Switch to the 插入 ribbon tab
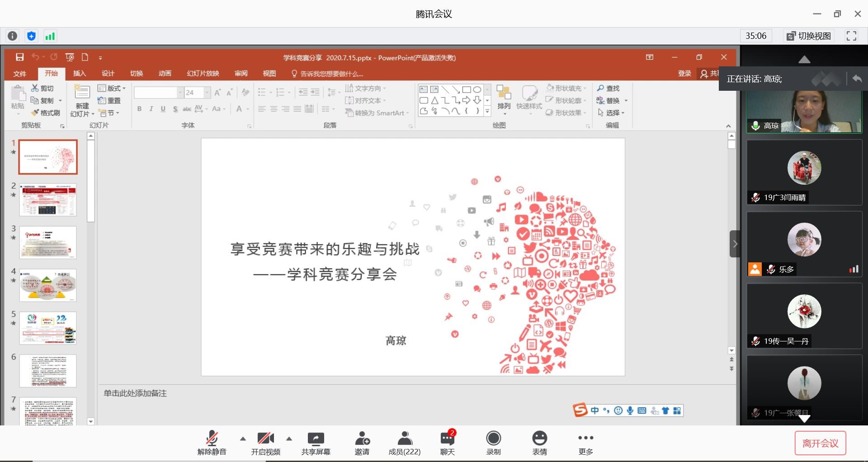Viewport: 868px width, 462px height. pyautogui.click(x=80, y=74)
